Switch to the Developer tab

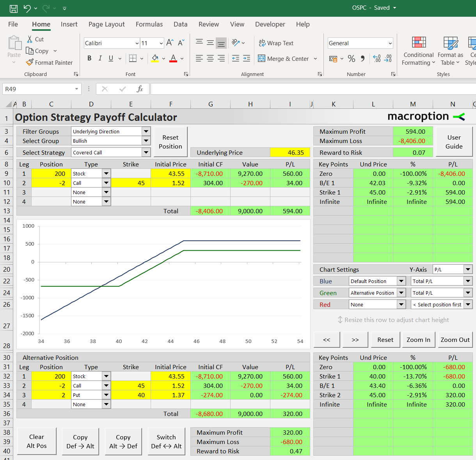pos(270,24)
